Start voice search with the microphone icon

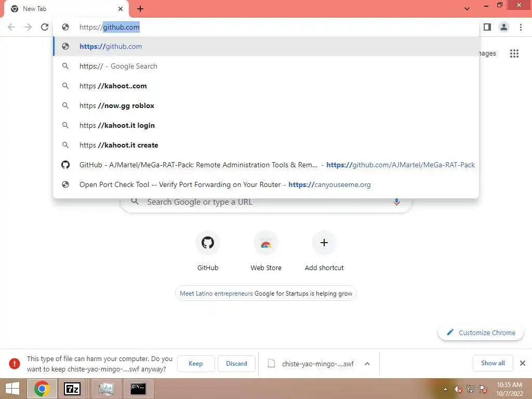point(396,202)
